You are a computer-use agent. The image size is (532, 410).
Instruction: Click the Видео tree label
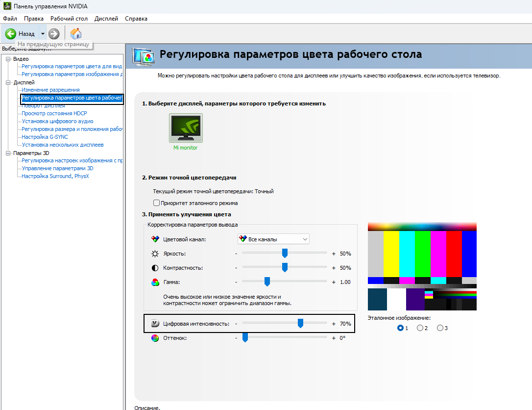[21, 59]
